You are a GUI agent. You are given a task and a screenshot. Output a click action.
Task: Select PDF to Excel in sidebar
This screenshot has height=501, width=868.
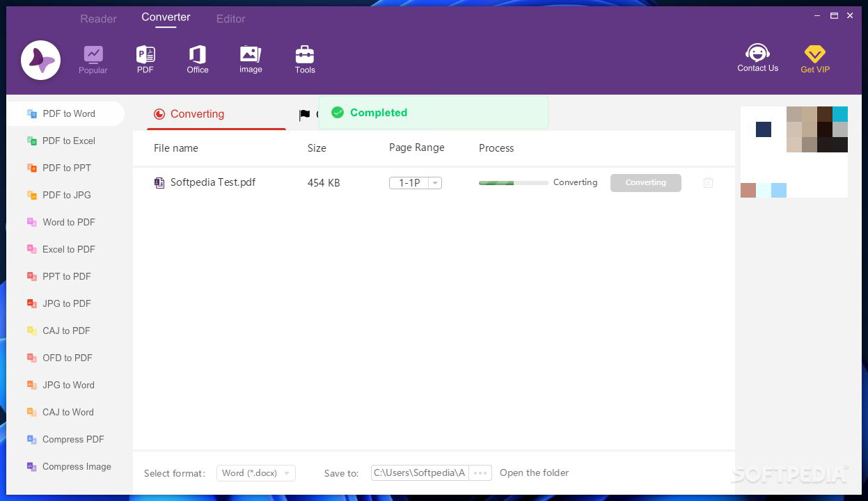point(65,141)
